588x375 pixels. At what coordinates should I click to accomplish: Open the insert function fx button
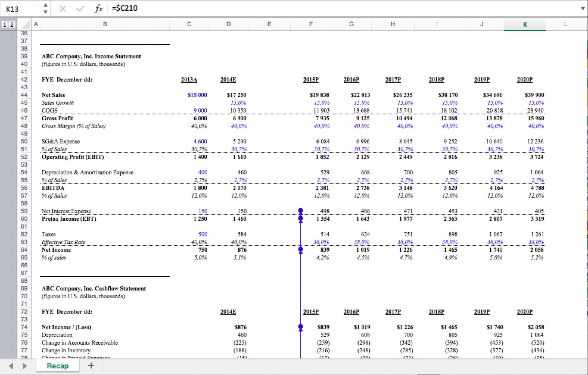coord(98,9)
